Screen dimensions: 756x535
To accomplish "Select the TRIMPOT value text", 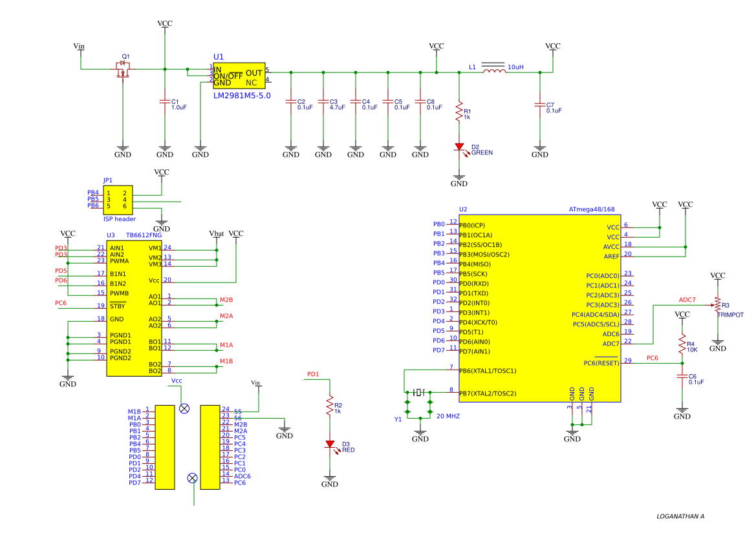I will pos(730,315).
